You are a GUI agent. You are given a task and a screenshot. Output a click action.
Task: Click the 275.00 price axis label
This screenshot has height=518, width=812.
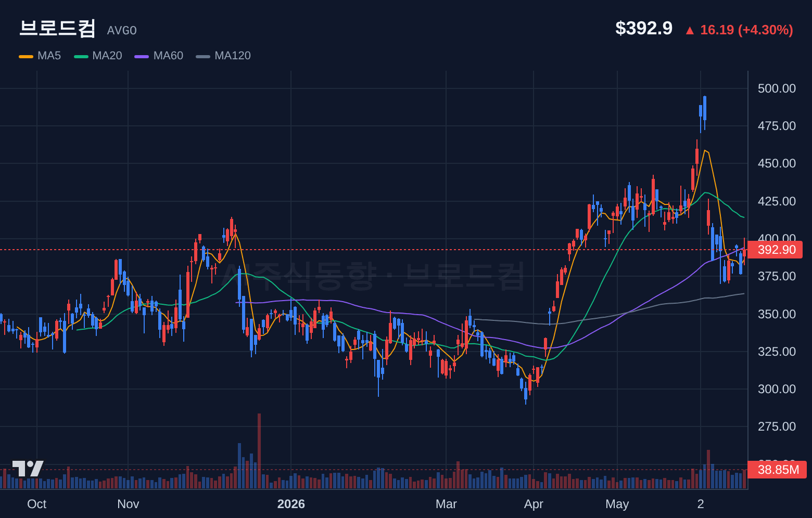click(x=777, y=426)
